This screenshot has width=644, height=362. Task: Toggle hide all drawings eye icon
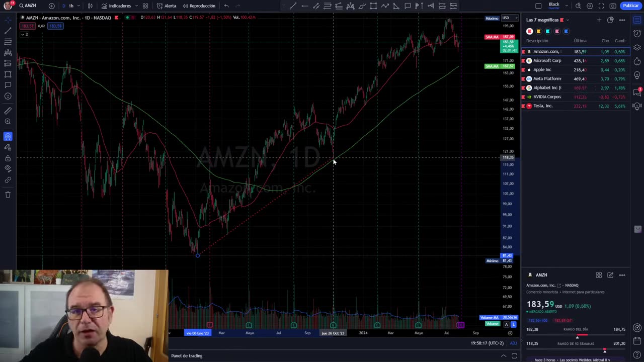point(8,169)
